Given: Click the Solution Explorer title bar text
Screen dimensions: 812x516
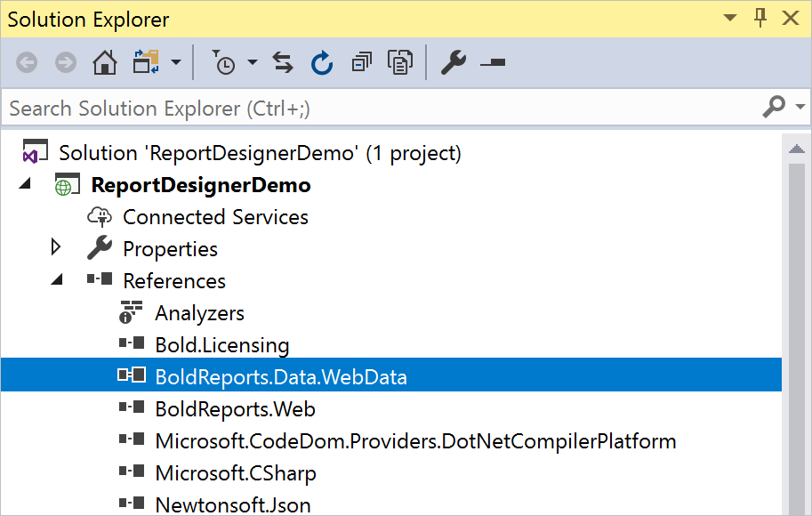Looking at the screenshot, I should pos(88,20).
